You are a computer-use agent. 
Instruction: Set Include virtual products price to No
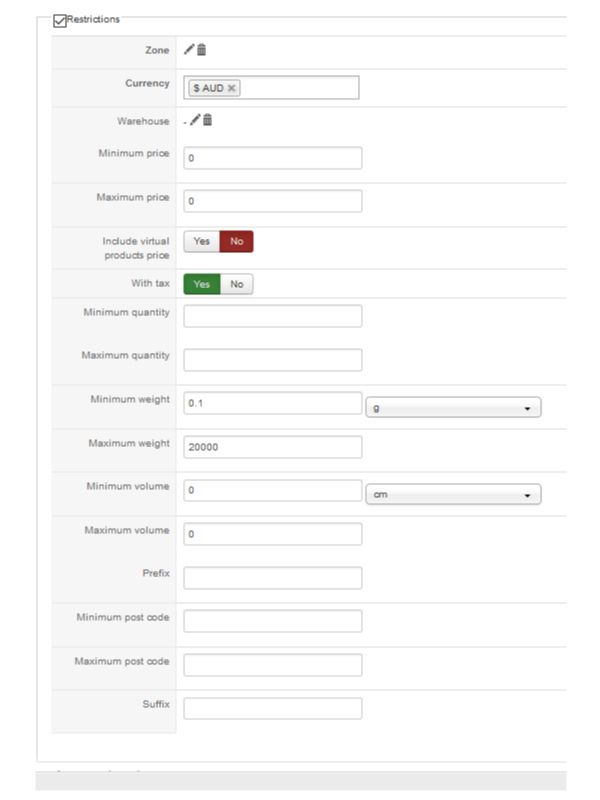[x=237, y=241]
